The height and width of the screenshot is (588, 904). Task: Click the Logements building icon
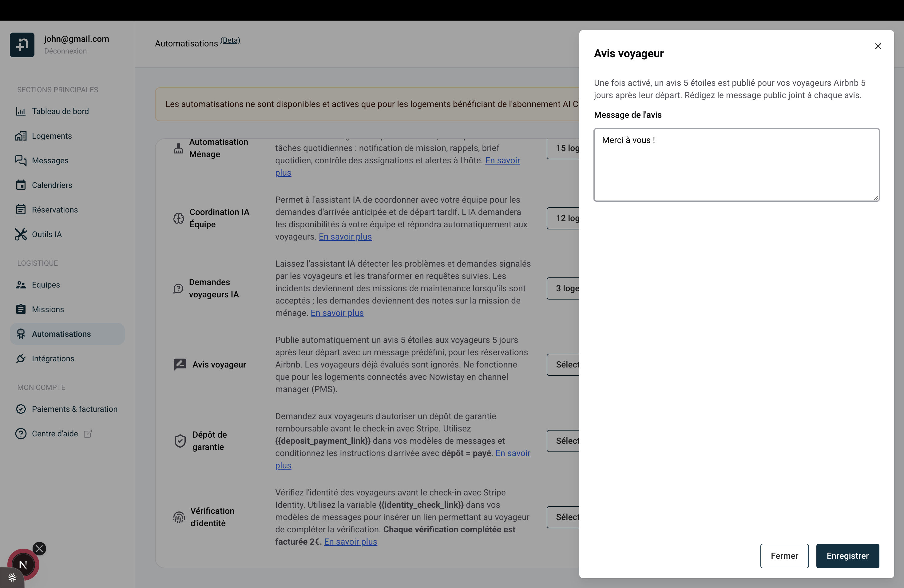click(21, 136)
